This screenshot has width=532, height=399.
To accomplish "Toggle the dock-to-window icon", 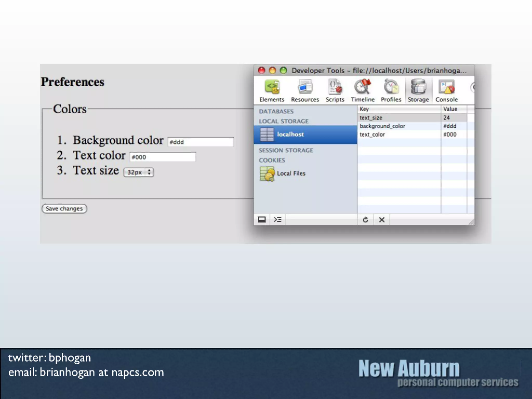I will point(262,220).
